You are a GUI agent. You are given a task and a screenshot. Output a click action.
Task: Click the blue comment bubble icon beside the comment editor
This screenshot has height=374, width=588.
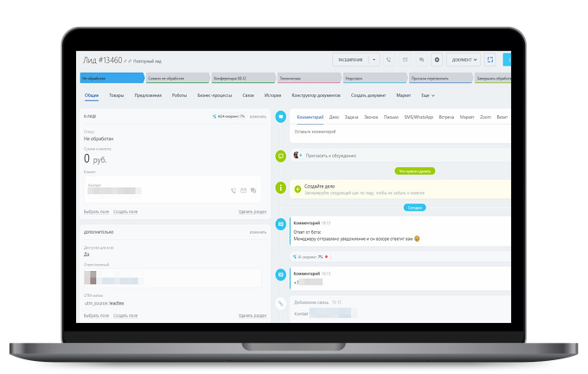pyautogui.click(x=280, y=116)
